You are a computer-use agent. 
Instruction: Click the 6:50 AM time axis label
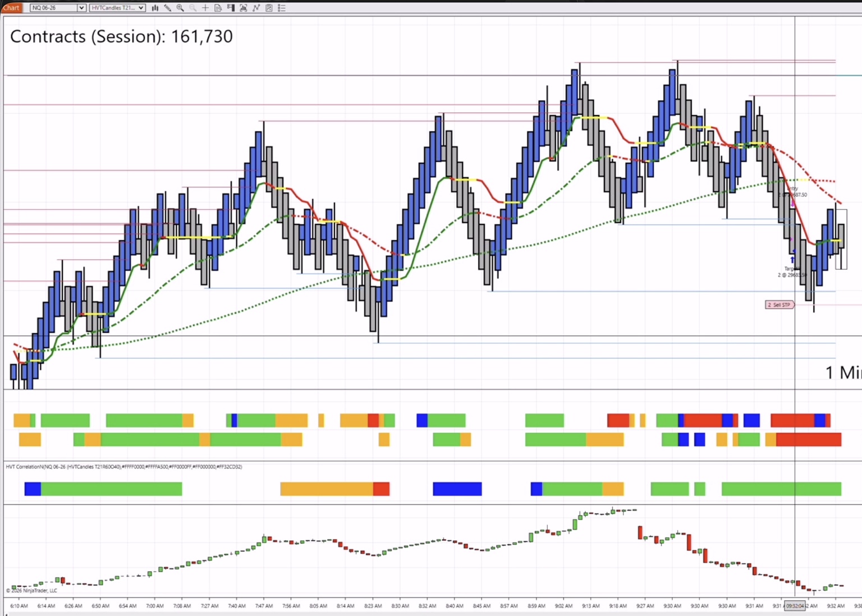tap(100, 606)
